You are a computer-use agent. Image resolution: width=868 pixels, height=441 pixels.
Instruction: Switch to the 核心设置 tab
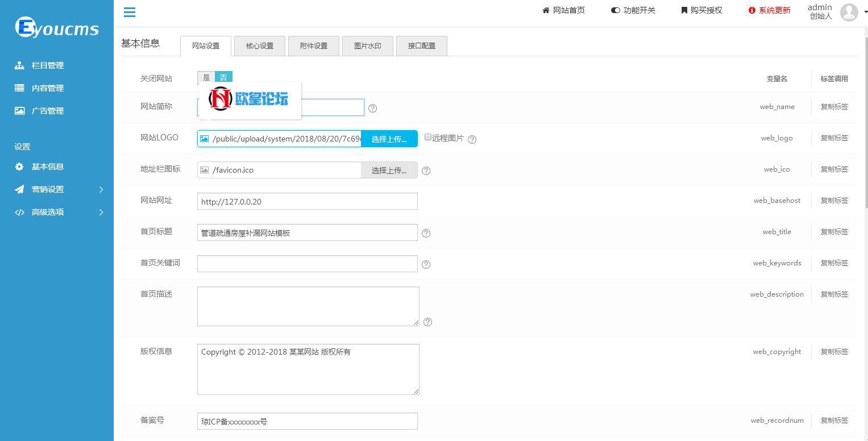[259, 45]
